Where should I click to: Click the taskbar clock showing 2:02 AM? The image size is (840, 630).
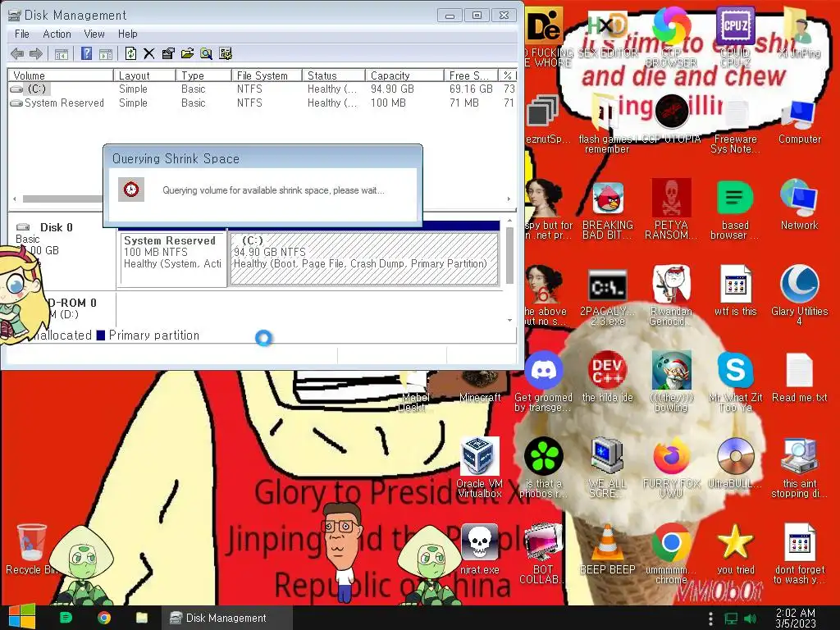(x=796, y=618)
